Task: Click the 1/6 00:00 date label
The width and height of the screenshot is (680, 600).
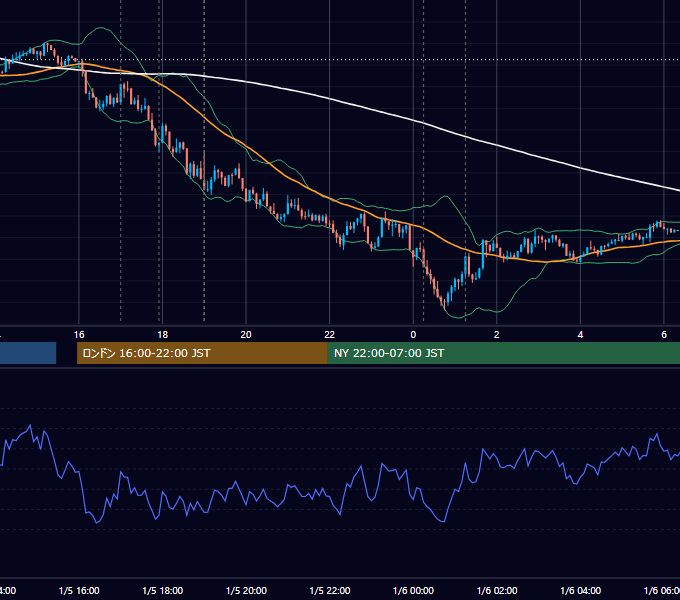Action: (413, 590)
